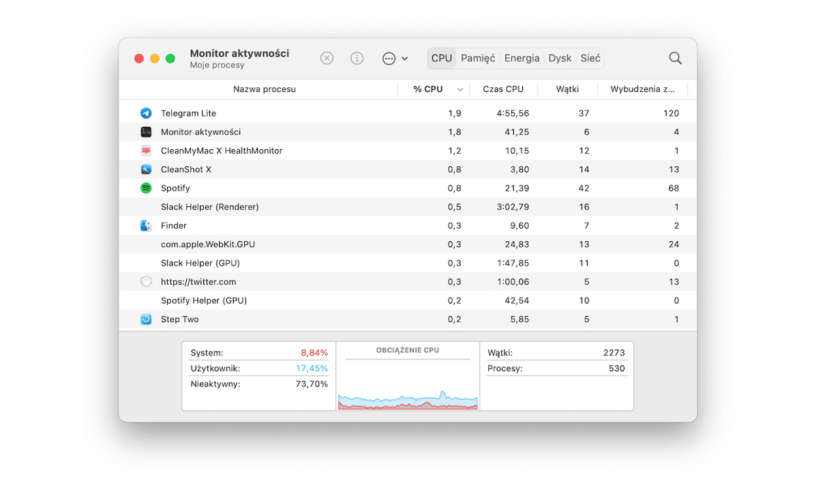The image size is (829, 504).
Task: Select the Spotify process name
Action: [175, 188]
